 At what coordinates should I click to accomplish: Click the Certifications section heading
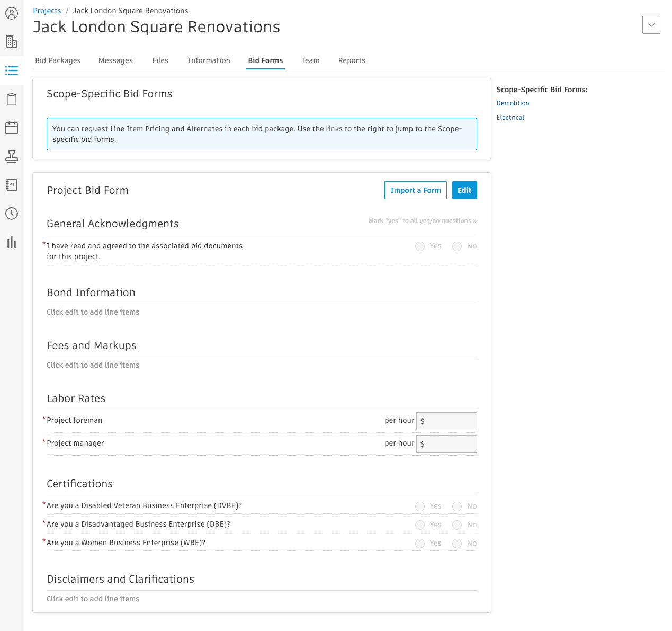(80, 484)
